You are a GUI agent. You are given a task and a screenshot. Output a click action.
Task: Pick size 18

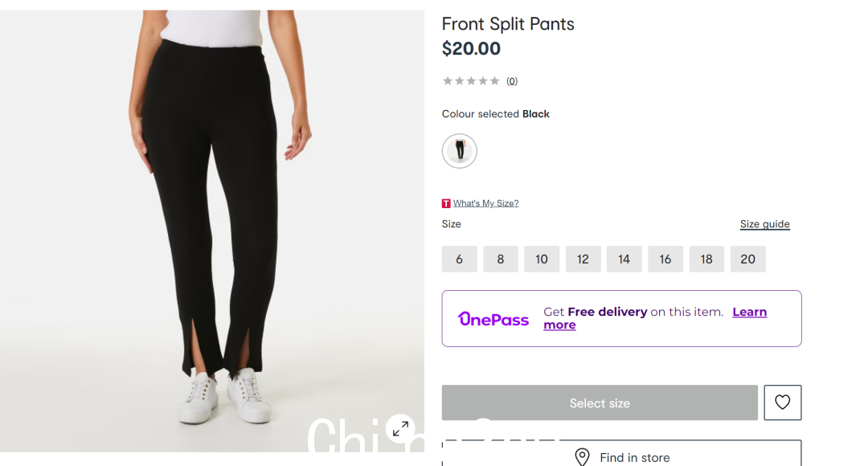706,259
